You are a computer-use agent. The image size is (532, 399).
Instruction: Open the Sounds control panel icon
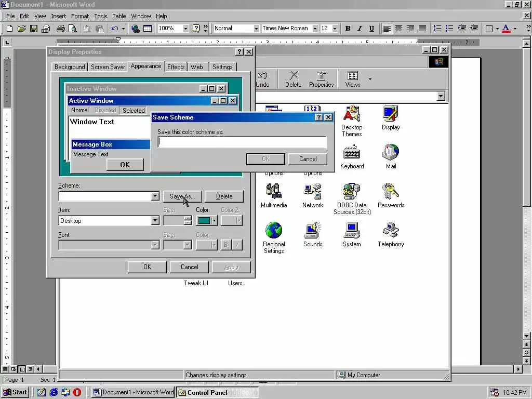pyautogui.click(x=313, y=235)
